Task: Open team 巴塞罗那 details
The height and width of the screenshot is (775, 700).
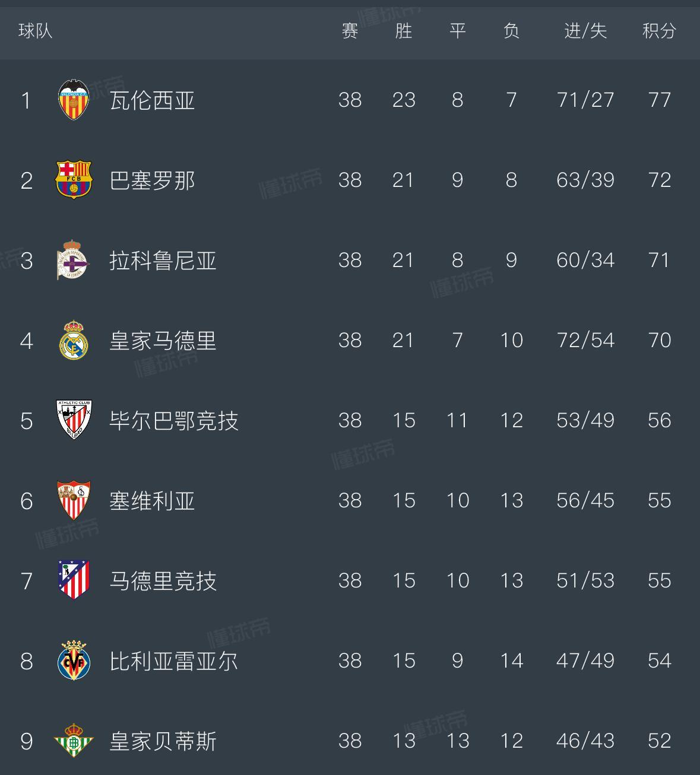Action: pyautogui.click(x=152, y=180)
